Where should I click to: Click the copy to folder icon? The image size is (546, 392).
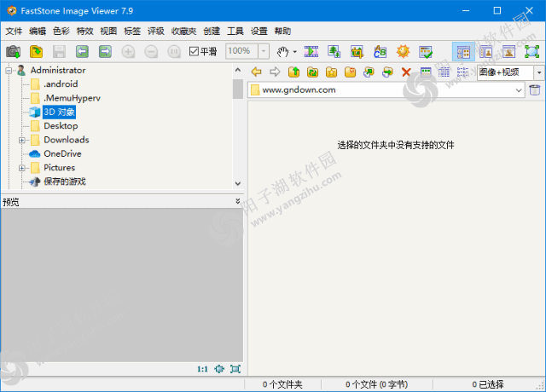(x=369, y=72)
